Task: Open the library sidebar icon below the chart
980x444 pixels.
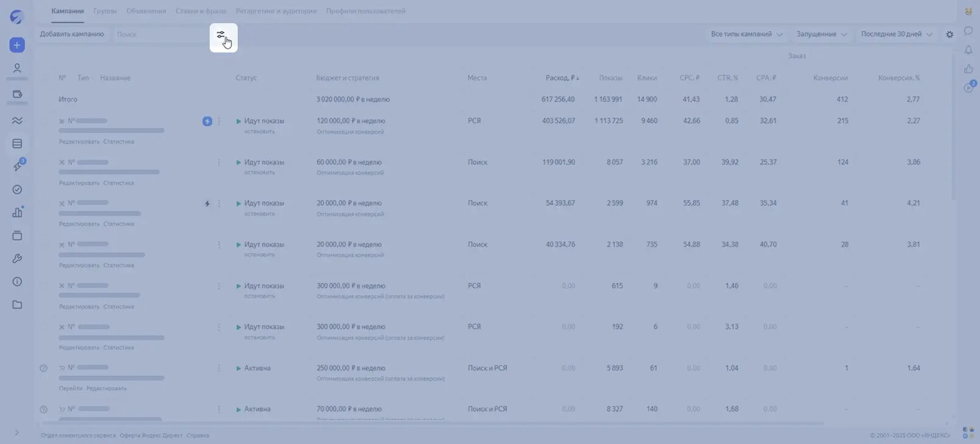Action: pyautogui.click(x=17, y=235)
